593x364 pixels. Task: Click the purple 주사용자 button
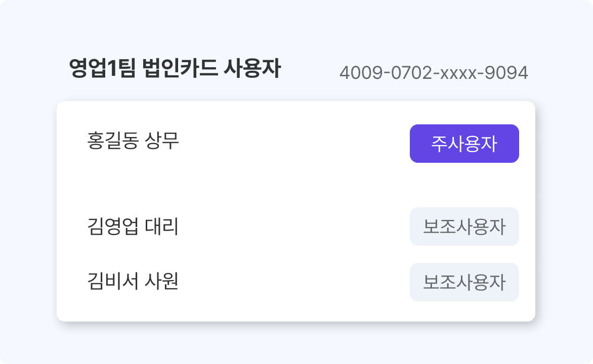point(464,144)
